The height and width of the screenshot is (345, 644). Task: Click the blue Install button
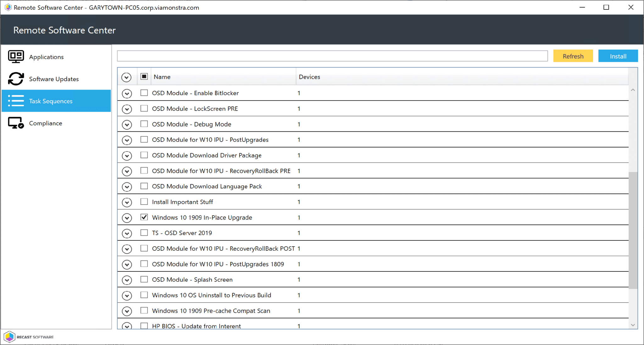618,56
